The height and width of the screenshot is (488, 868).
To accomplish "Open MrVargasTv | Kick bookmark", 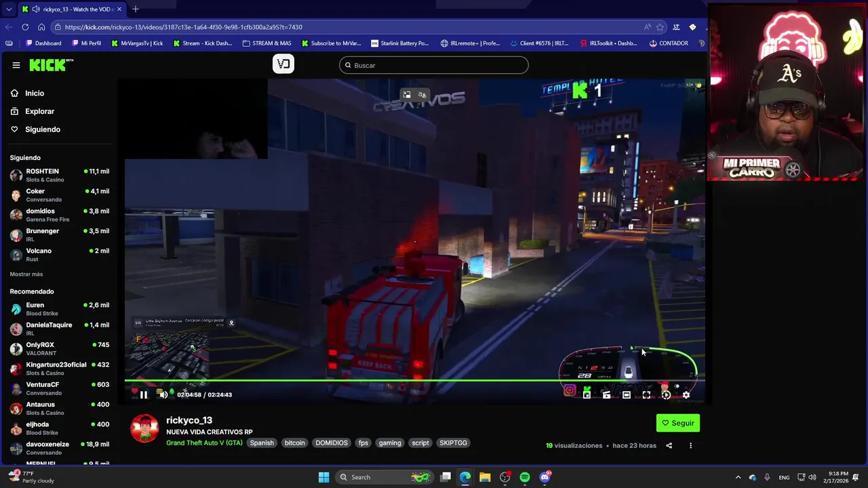I will coord(136,43).
